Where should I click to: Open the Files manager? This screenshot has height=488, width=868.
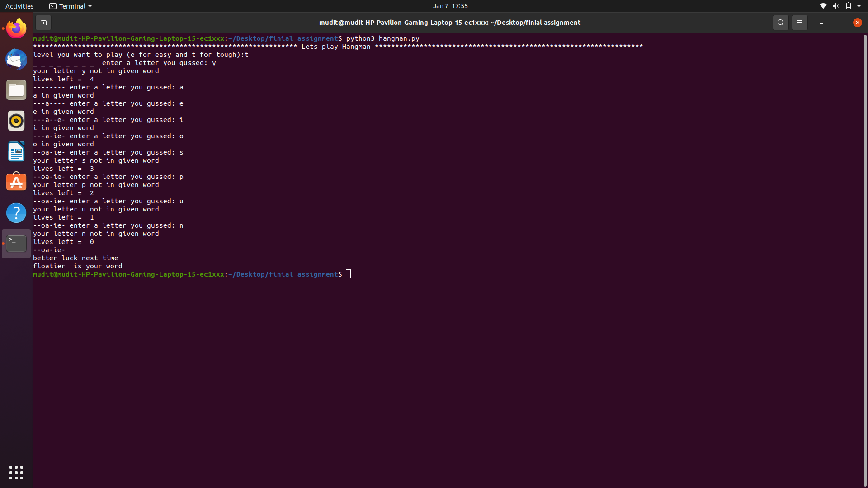pos(16,90)
